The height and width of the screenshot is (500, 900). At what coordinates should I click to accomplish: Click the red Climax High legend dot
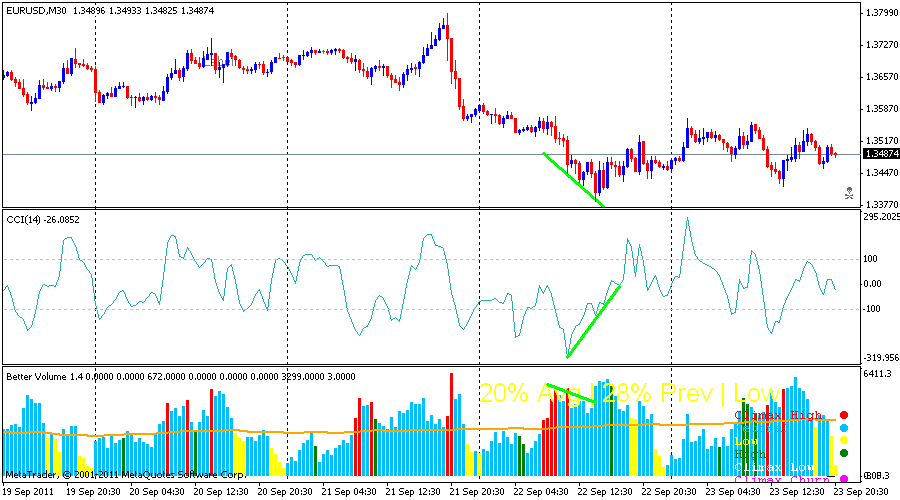(x=843, y=415)
